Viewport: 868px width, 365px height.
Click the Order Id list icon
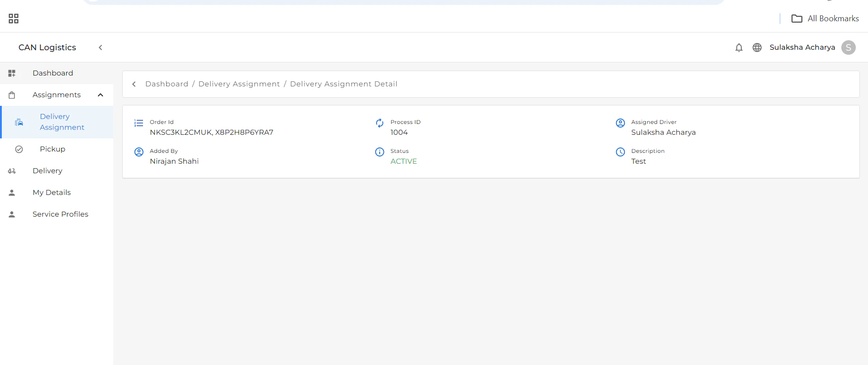(139, 123)
